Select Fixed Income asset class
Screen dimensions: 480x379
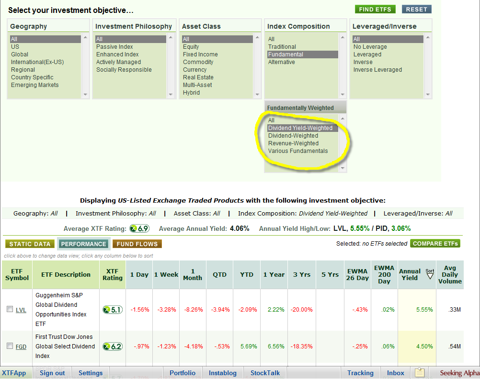point(200,54)
